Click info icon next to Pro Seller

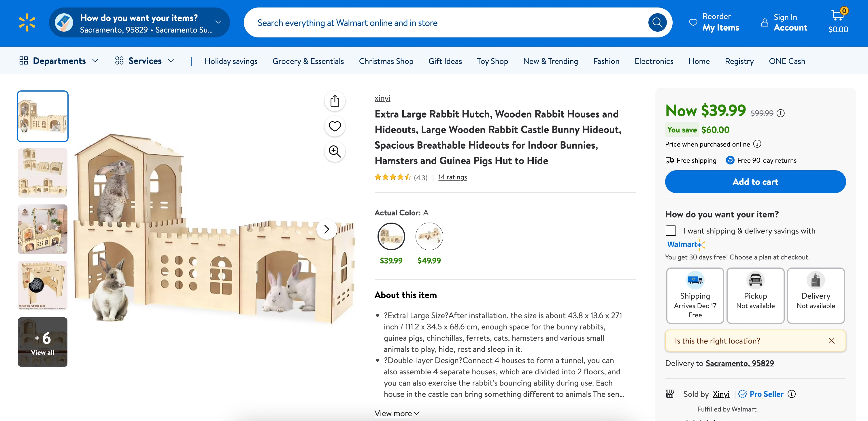click(792, 394)
